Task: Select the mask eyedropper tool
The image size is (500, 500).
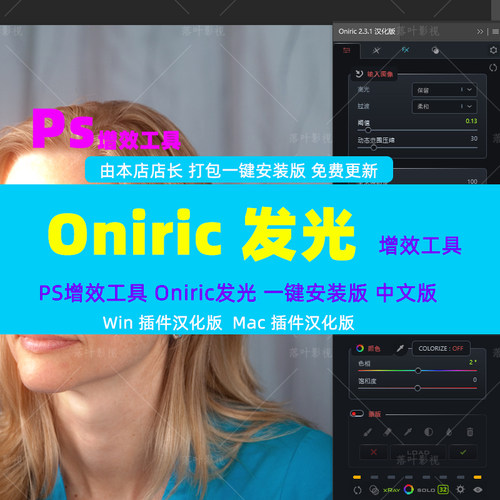Action: (408, 432)
